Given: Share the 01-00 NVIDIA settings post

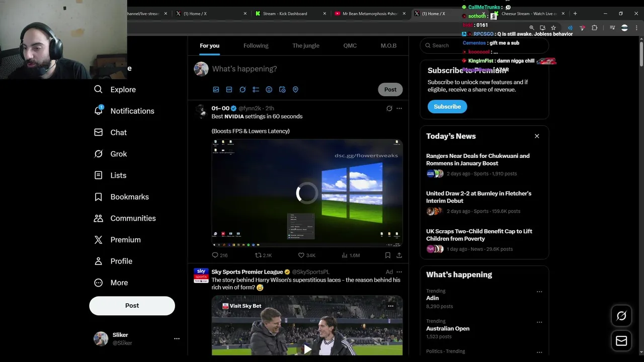Looking at the screenshot, I should 399,255.
